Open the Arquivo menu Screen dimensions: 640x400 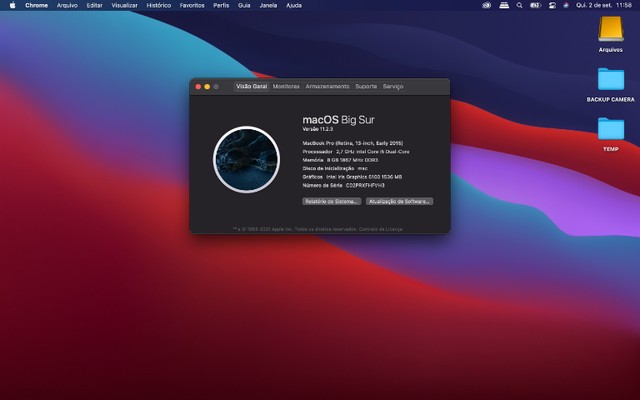[67, 5]
